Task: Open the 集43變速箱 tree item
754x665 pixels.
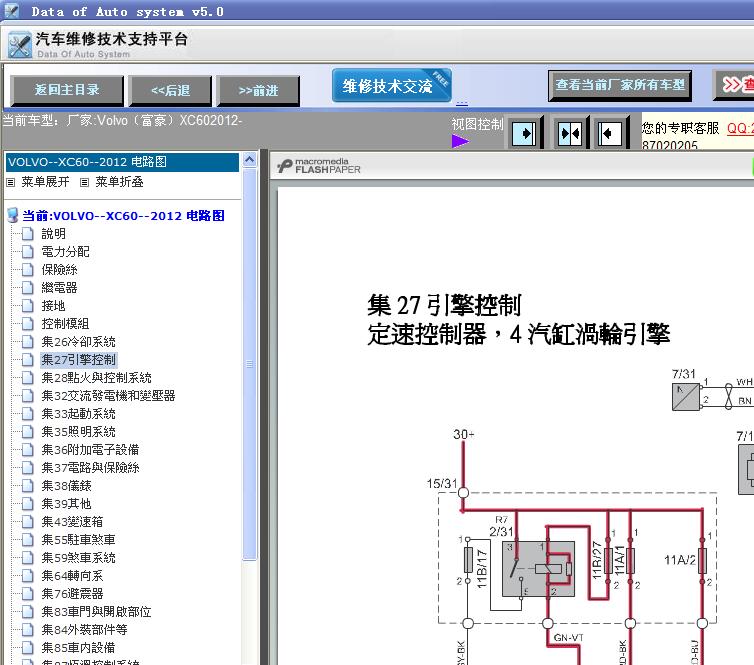Action: pos(72,522)
